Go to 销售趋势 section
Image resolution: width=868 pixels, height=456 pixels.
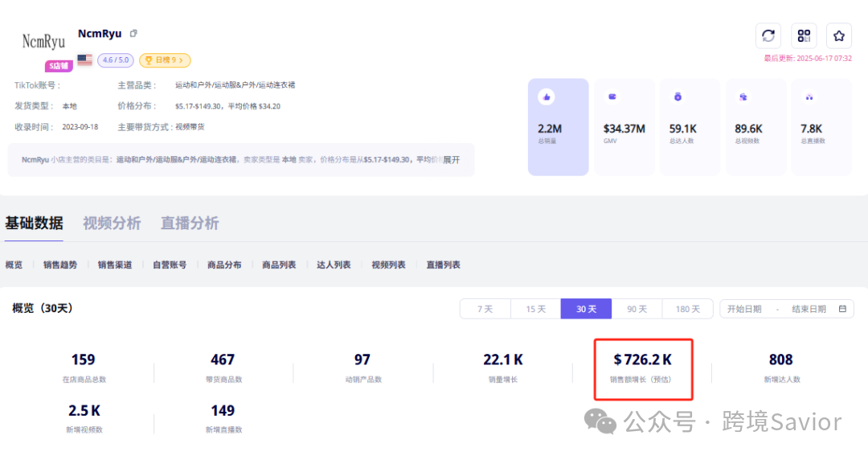tap(60, 265)
